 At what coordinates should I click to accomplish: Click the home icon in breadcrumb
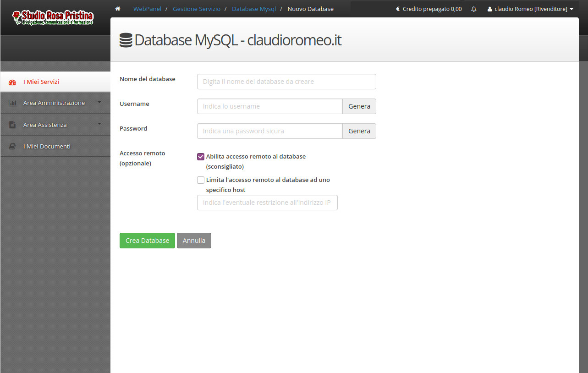coord(118,9)
